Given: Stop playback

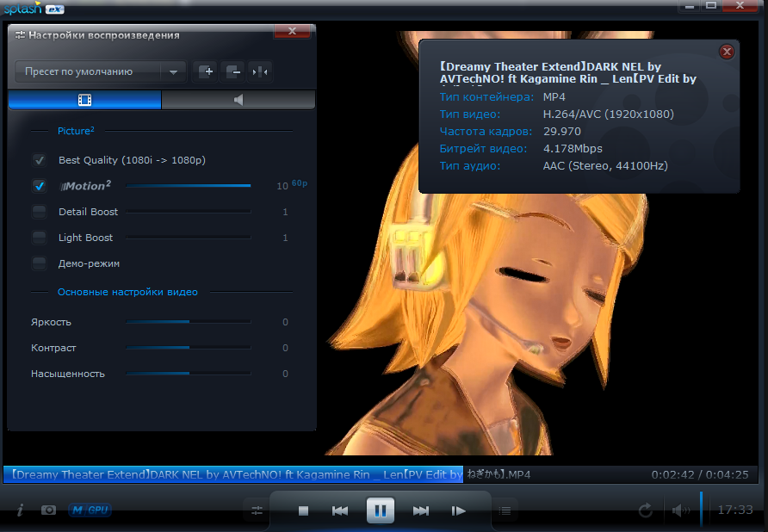Looking at the screenshot, I should pos(303,510).
